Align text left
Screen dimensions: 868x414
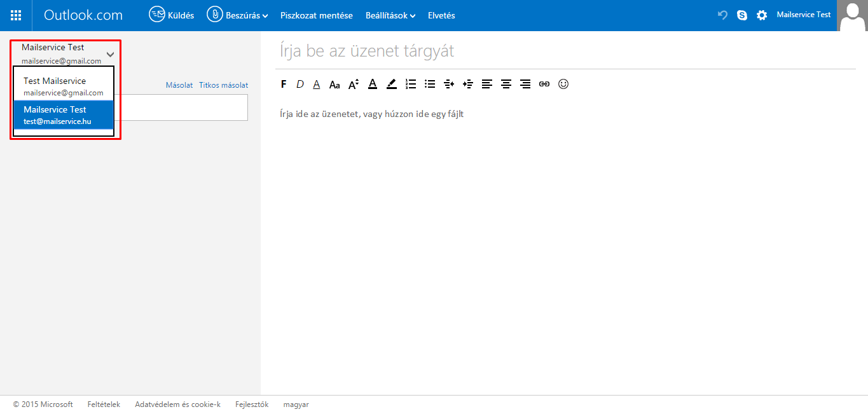coord(487,84)
